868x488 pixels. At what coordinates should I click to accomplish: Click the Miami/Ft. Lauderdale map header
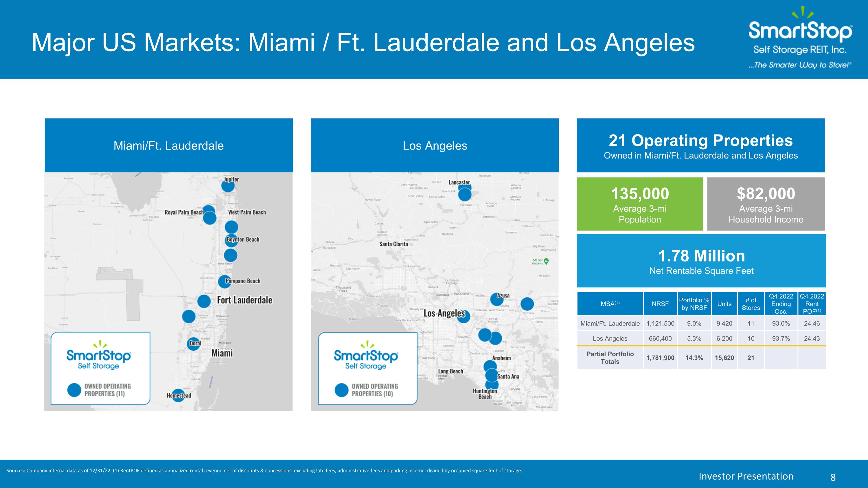(169, 145)
